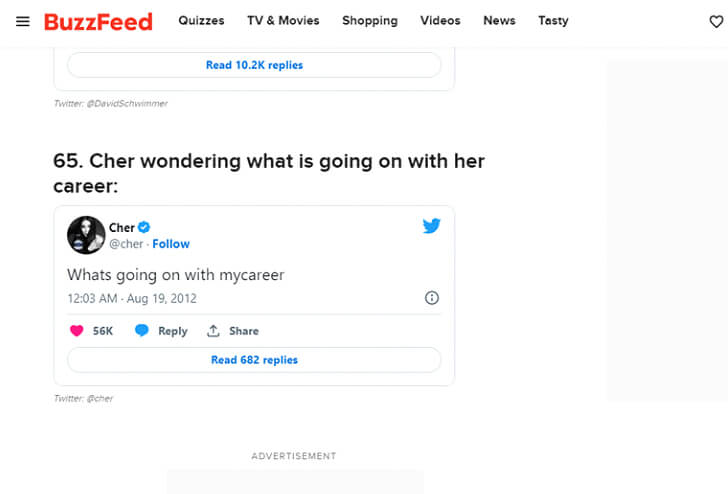
Task: Open the hamburger navigation menu
Action: pyautogui.click(x=22, y=21)
